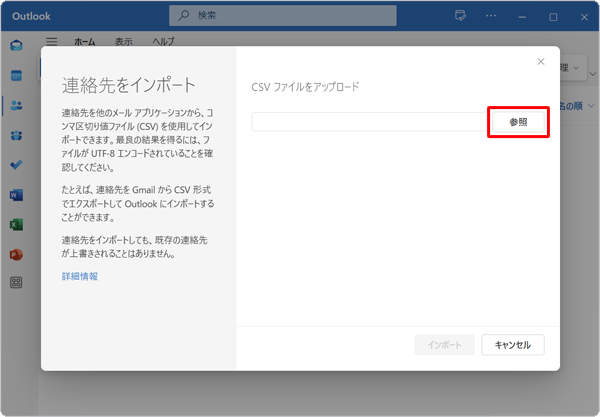
Task: Minimize the Outlook window
Action: click(522, 17)
